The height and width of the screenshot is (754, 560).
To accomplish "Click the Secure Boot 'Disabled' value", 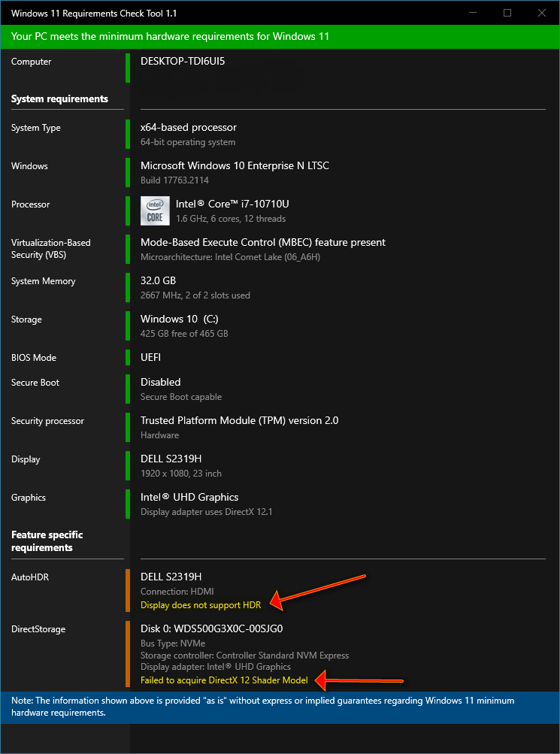I will point(161,382).
